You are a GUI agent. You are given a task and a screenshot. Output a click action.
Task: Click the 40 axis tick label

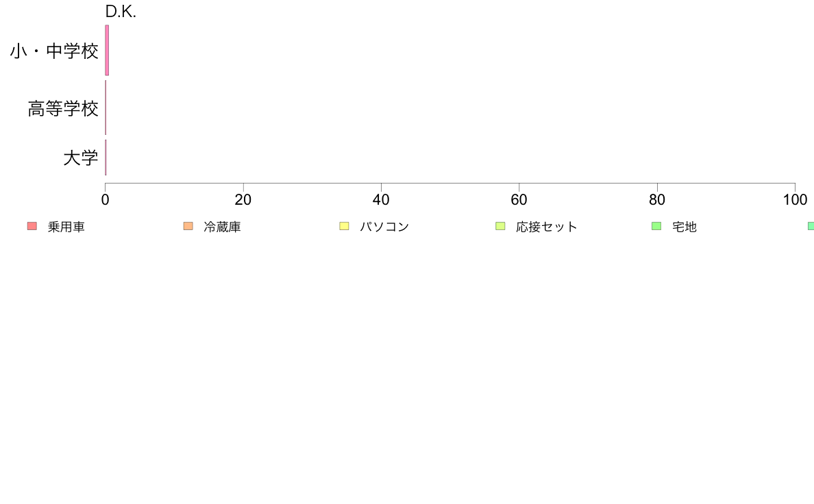[381, 200]
